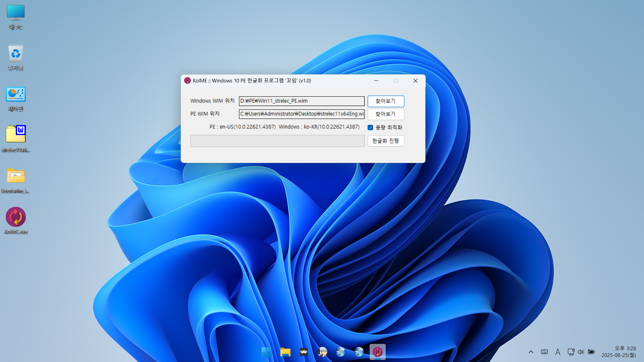This screenshot has height=362, width=644.
Task: Open the 휴지통 recycle bin
Action: [15, 54]
